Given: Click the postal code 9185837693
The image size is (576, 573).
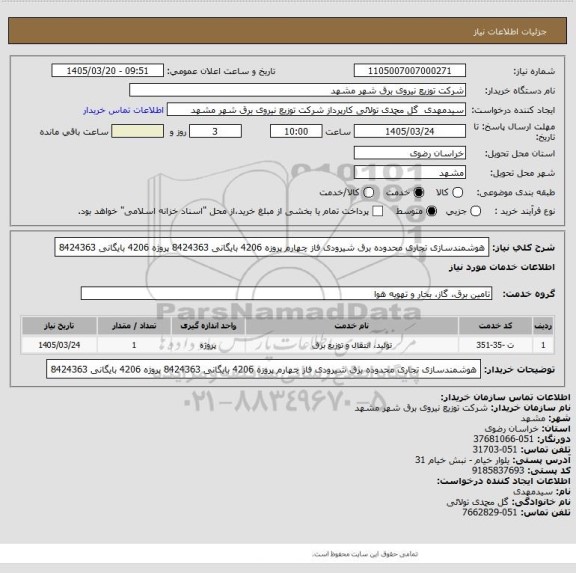Looking at the screenshot, I should (498, 471).
